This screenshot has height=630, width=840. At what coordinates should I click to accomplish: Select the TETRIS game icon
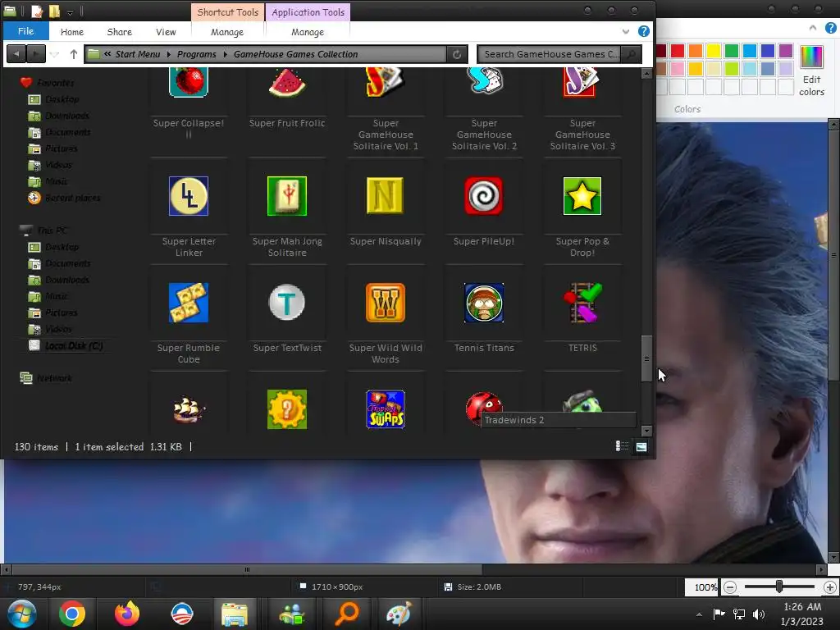(x=582, y=303)
